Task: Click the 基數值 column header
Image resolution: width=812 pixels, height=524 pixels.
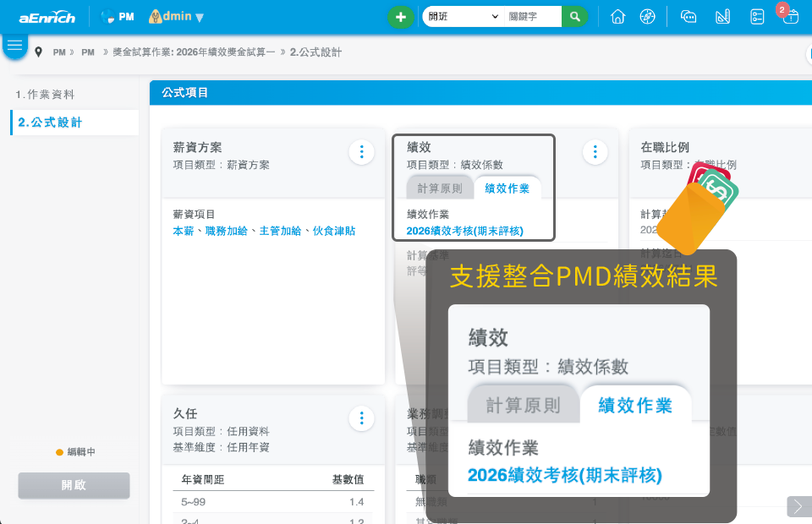Action: 348,479
